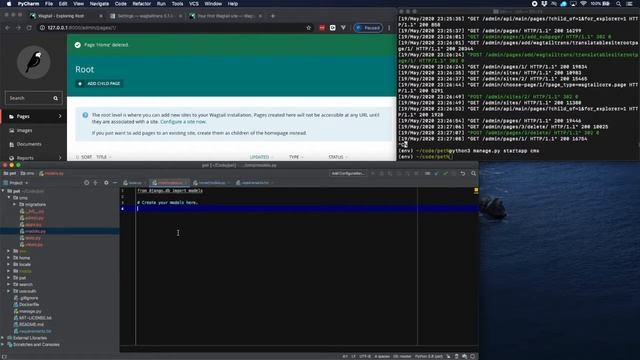Switch to 'Your first Wagtail site' browser tab

point(226,16)
